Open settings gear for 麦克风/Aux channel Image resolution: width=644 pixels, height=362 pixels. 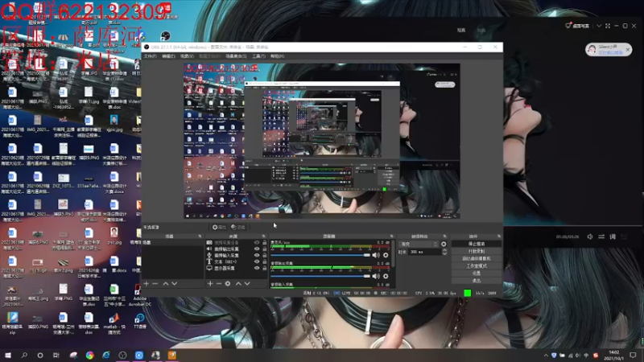(x=386, y=255)
